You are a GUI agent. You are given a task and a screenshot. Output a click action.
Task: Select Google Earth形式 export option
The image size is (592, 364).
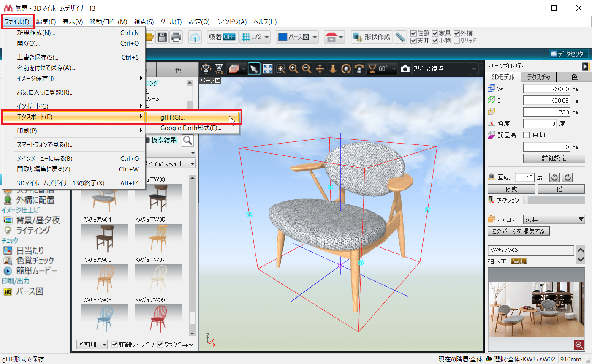tap(191, 128)
